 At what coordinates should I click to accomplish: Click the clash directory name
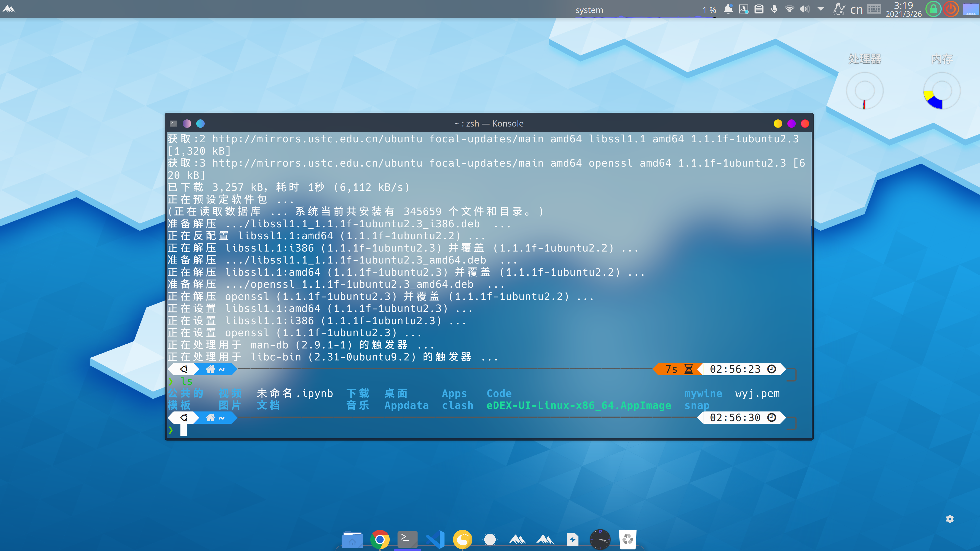pos(458,405)
